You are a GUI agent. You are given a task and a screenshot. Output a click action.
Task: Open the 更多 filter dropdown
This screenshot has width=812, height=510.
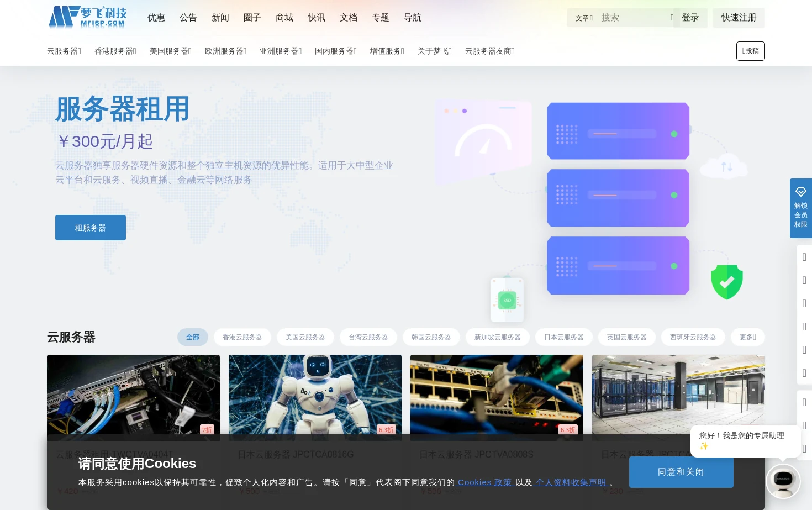(748, 337)
